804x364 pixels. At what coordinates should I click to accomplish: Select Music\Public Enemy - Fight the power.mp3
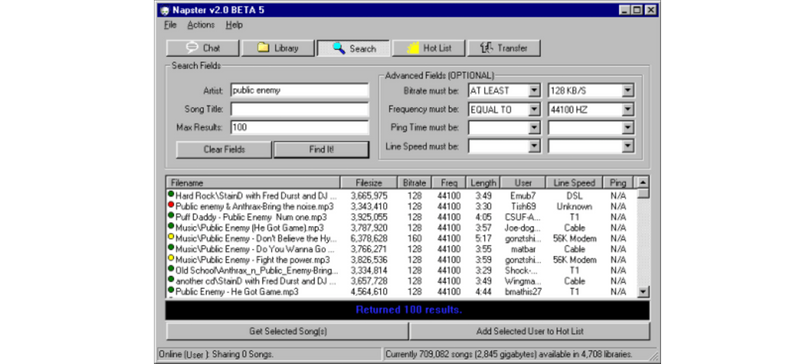point(401,260)
